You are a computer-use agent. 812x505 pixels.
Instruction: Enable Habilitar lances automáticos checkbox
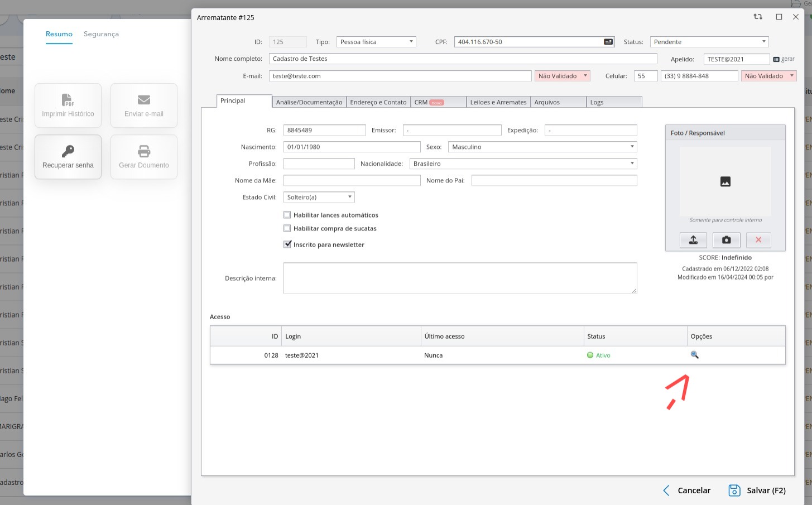[287, 215]
